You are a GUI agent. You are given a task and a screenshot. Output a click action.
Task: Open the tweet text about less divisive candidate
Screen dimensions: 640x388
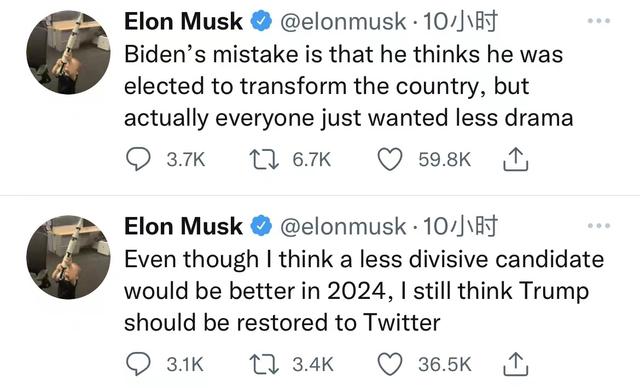364,291
